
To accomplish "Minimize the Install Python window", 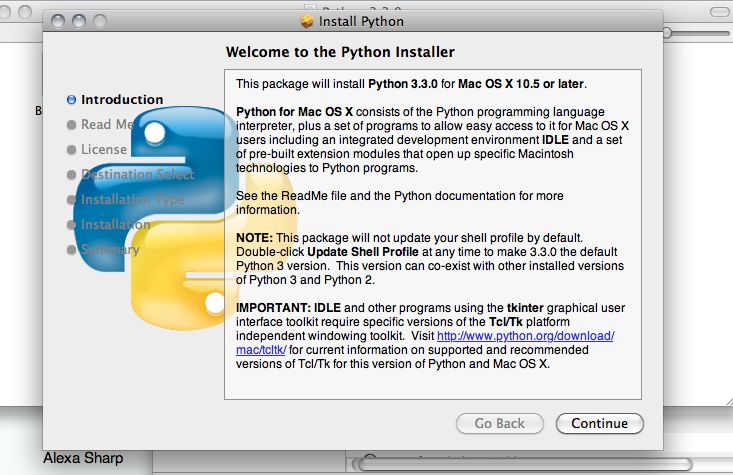I will pyautogui.click(x=79, y=21).
